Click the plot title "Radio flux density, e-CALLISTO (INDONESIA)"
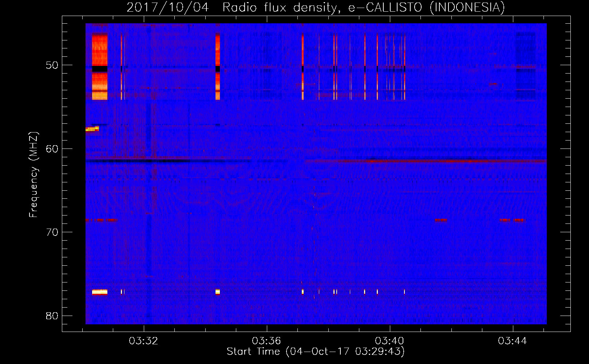The width and height of the screenshot is (589, 364). click(x=364, y=8)
